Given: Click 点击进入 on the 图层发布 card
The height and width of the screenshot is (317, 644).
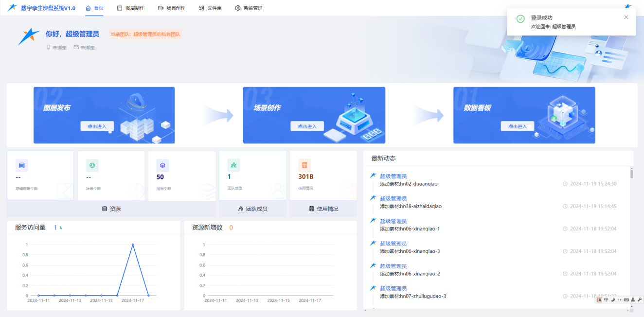Looking at the screenshot, I should 97,126.
